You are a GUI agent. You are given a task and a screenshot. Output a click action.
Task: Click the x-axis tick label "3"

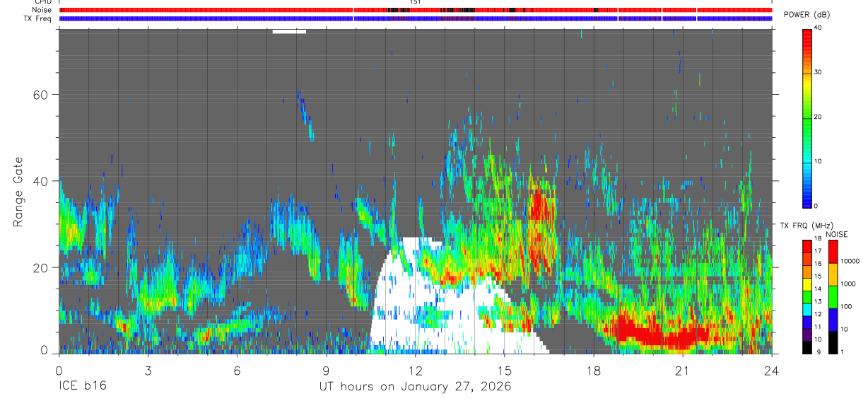pyautogui.click(x=148, y=370)
